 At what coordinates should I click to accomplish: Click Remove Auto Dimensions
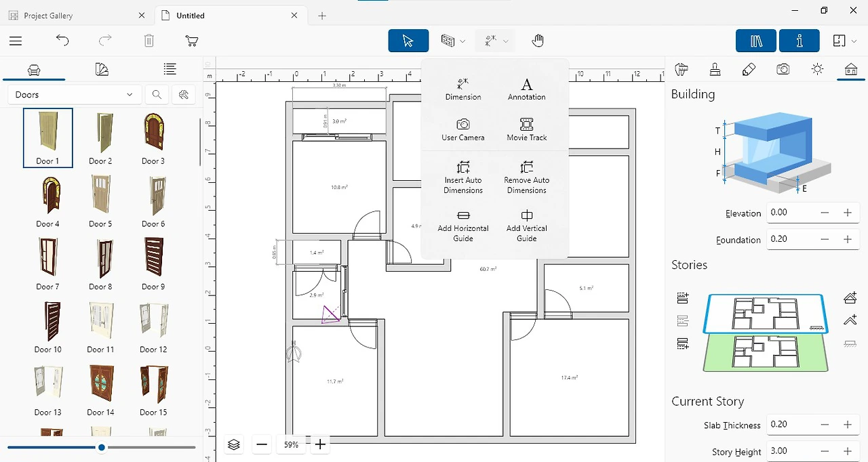[x=527, y=177]
